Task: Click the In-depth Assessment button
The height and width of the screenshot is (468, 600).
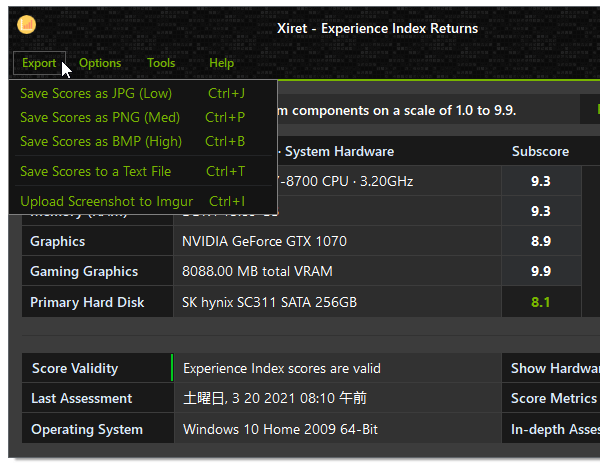Action: coord(551,429)
